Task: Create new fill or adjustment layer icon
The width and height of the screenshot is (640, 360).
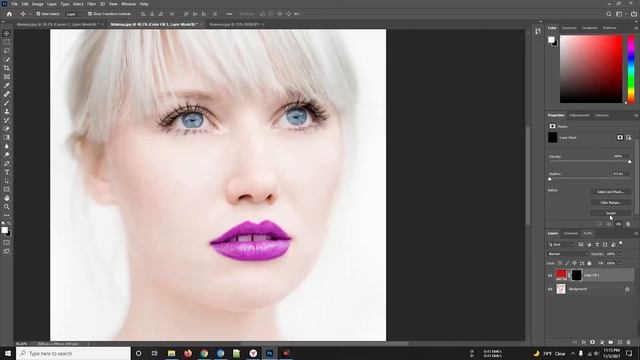Action: coord(602,342)
